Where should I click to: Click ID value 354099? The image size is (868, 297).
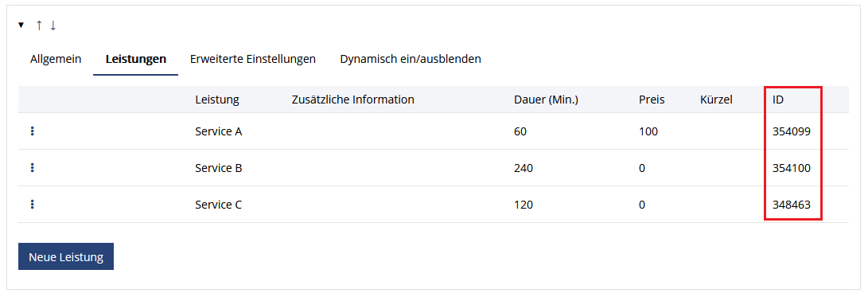(x=792, y=132)
